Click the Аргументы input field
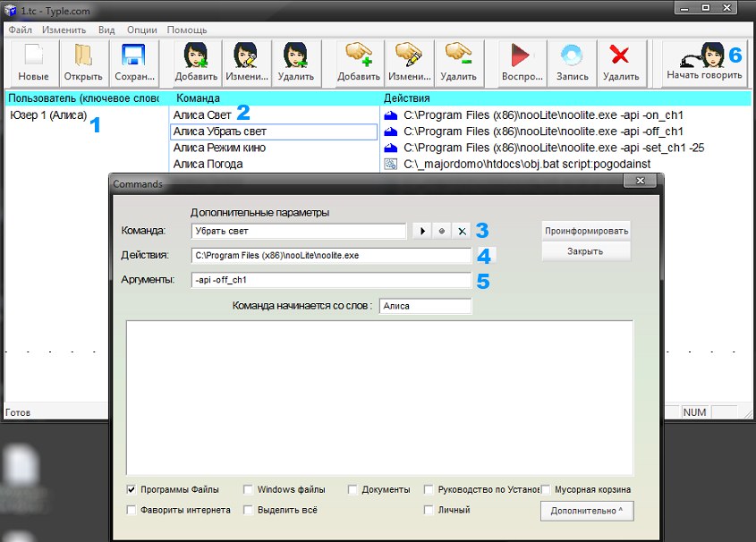The width and height of the screenshot is (756, 542). (331, 281)
